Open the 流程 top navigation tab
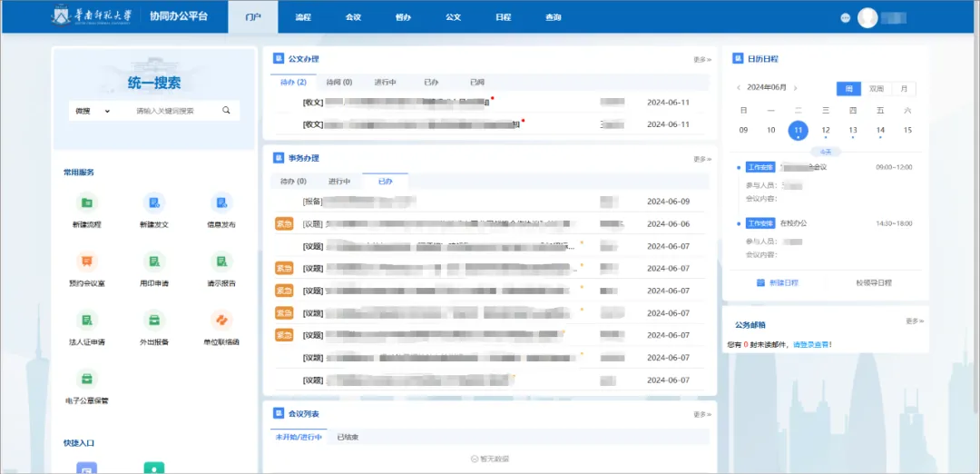 [x=303, y=17]
